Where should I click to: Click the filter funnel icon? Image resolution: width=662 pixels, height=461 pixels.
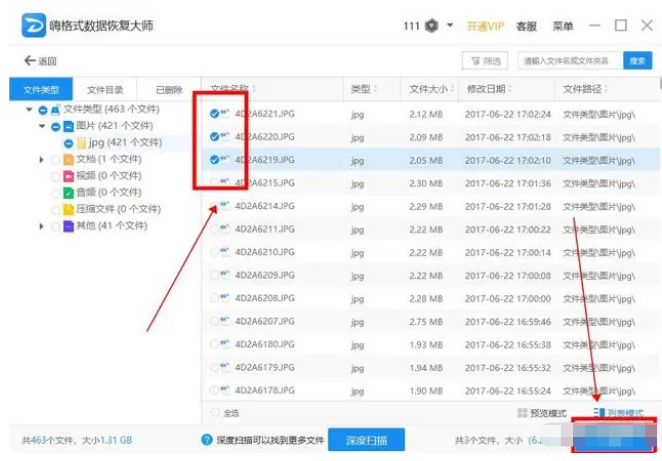click(x=475, y=61)
